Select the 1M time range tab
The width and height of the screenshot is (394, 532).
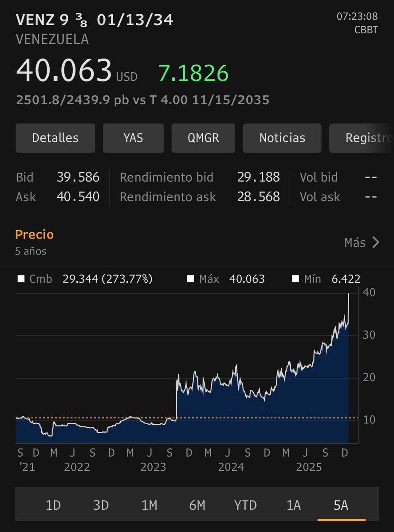pyautogui.click(x=149, y=505)
